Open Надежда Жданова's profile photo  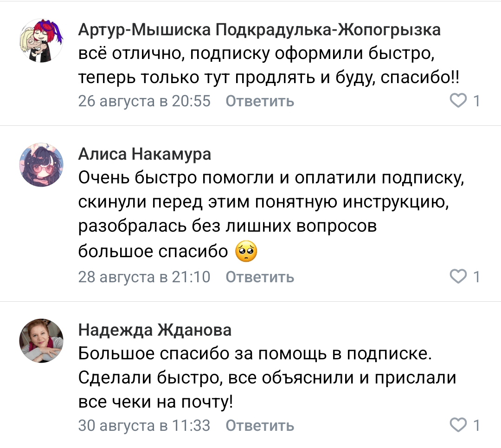pos(41,340)
